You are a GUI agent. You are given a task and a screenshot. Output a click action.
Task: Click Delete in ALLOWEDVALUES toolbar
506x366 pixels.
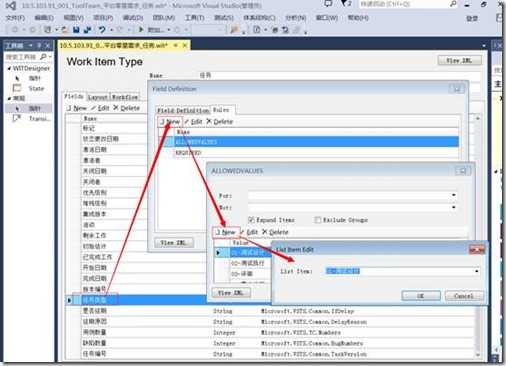[x=275, y=232]
